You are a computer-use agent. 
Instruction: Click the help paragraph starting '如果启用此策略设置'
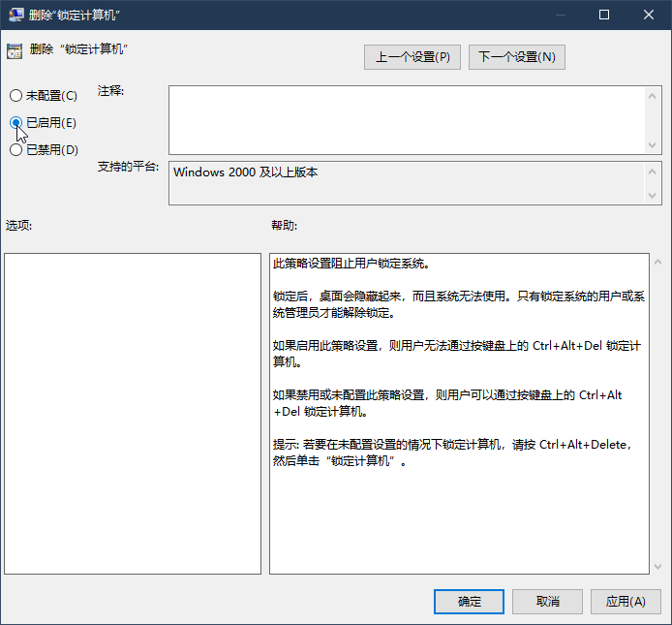click(457, 354)
